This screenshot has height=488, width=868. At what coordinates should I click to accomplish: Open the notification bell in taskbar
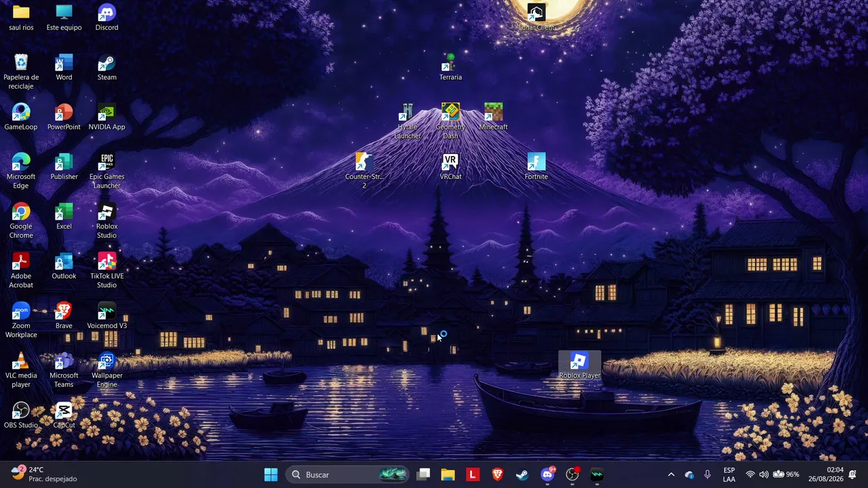coord(852,474)
